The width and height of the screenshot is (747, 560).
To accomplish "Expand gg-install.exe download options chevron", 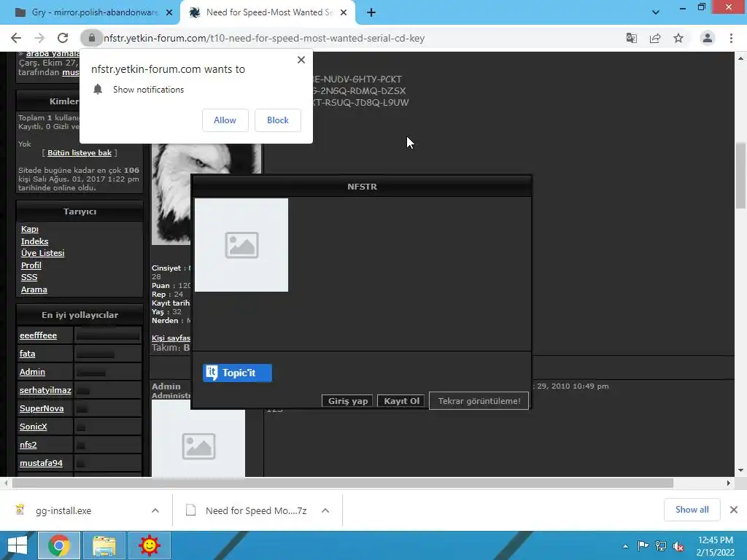I will click(155, 510).
